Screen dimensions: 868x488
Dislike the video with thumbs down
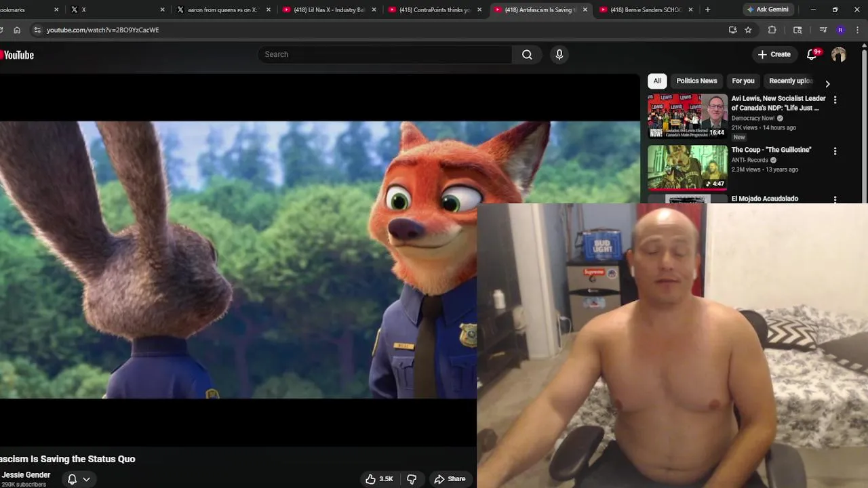coord(412,479)
